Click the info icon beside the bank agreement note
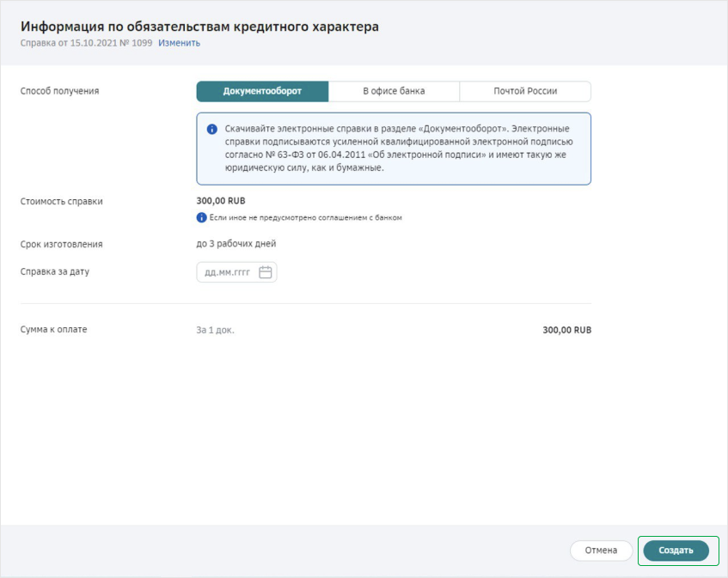The width and height of the screenshot is (728, 578). [x=202, y=217]
